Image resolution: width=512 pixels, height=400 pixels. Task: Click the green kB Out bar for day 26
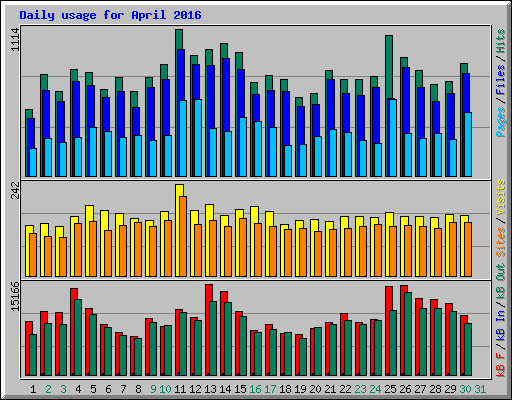tap(408, 334)
